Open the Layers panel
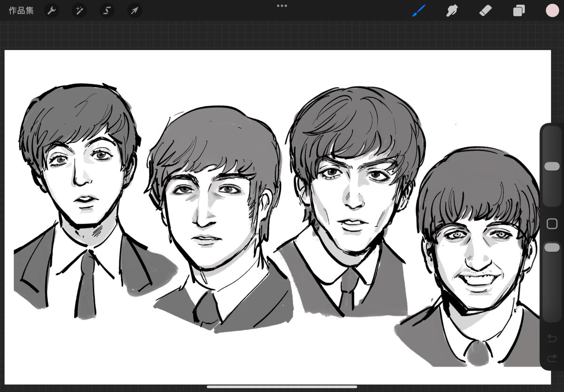The height and width of the screenshot is (392, 564). tap(519, 11)
